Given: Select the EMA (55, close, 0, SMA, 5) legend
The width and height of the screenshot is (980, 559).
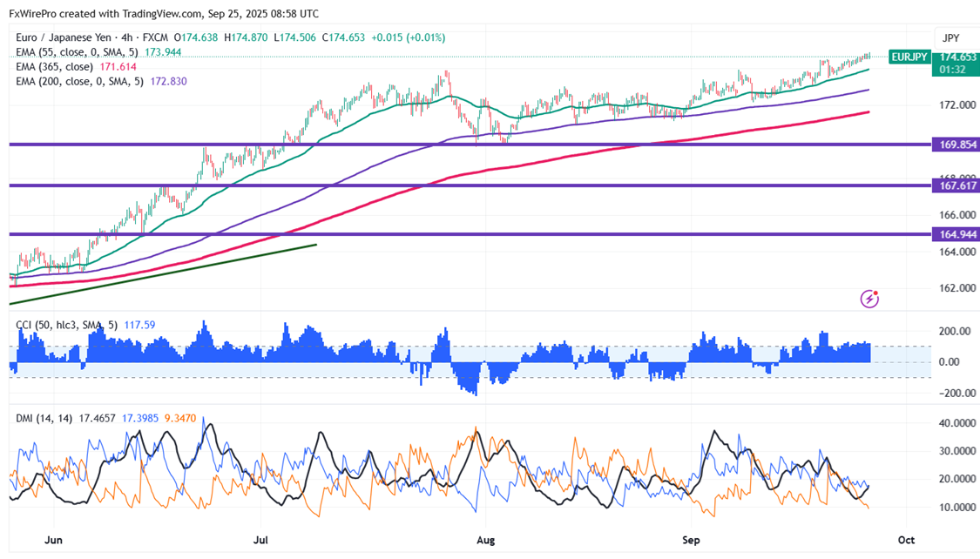Looking at the screenshot, I should (78, 52).
